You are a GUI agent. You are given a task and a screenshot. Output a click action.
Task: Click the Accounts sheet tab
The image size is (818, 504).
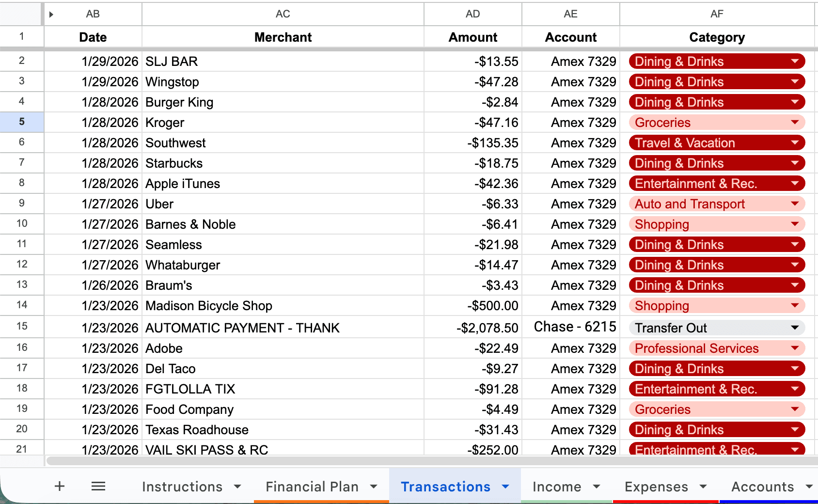[762, 487]
